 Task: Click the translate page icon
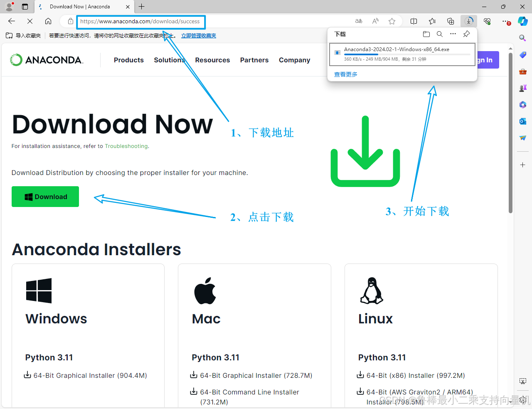point(359,21)
